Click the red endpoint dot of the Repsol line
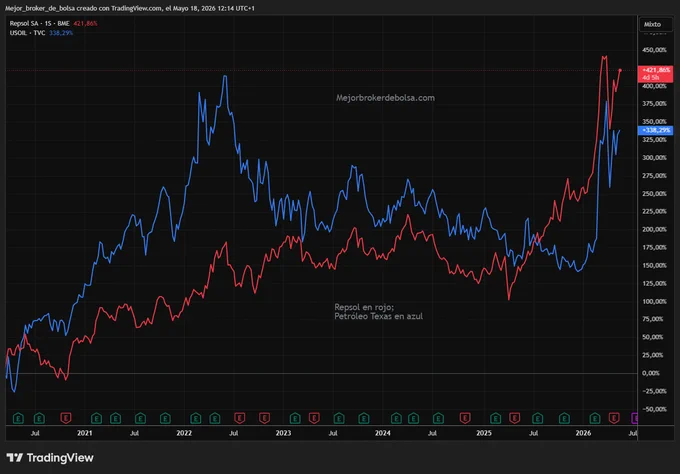 [620, 70]
